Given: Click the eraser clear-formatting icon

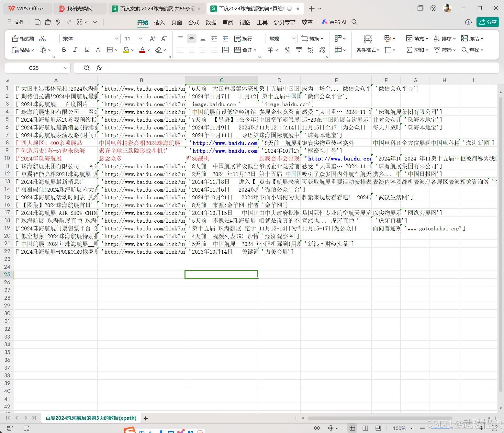Looking at the screenshot, I should pyautogui.click(x=158, y=50).
